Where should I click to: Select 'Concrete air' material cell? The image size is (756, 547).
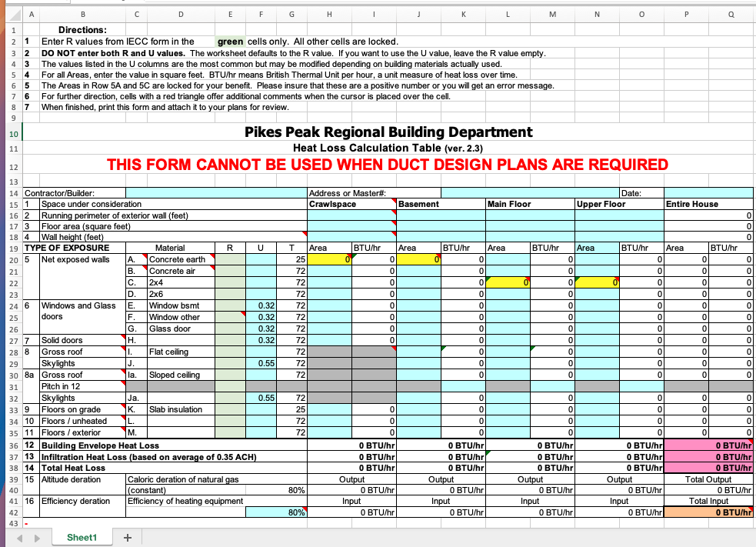[181, 271]
